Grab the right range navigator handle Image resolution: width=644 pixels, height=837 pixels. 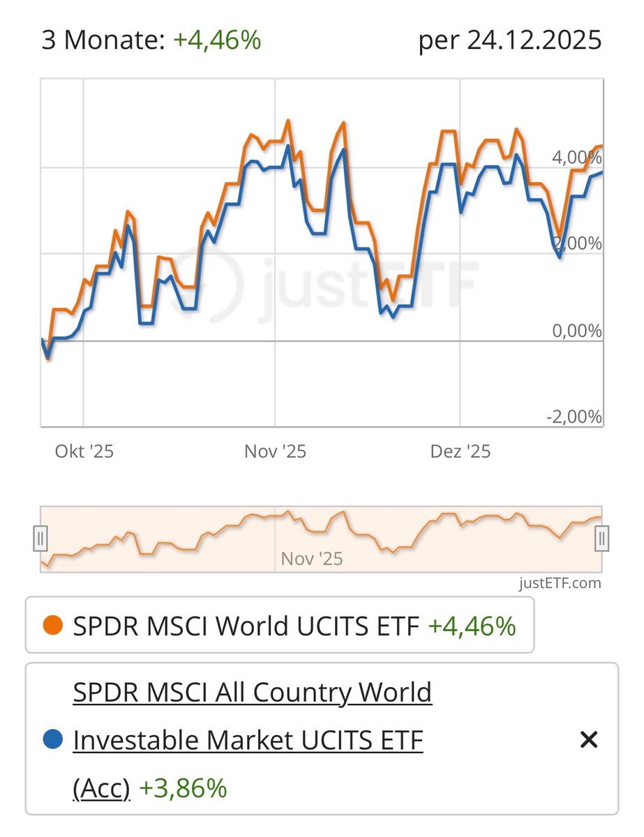coord(603,538)
